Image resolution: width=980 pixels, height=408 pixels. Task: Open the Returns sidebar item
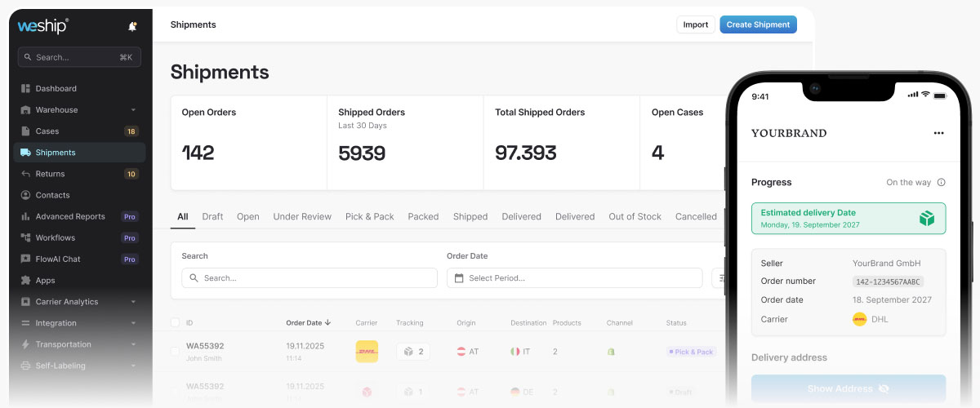50,174
